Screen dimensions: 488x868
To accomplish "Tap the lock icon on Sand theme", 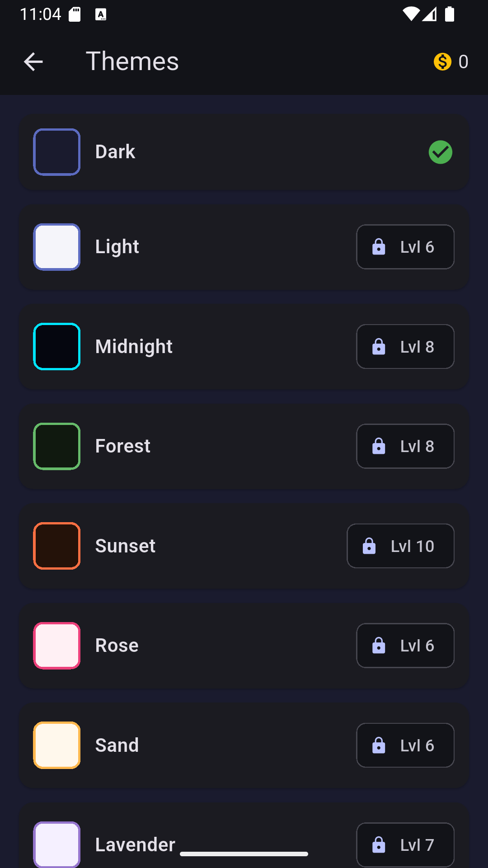I will tap(379, 745).
